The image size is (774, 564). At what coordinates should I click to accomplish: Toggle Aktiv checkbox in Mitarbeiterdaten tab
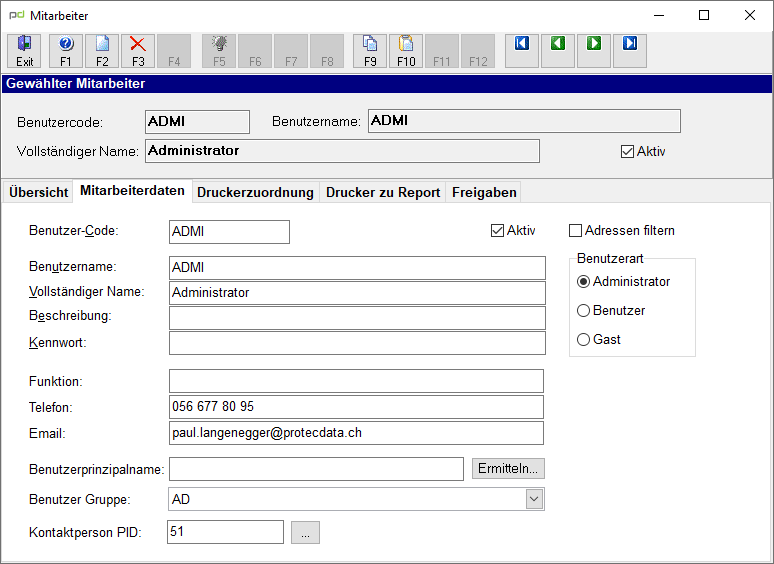pos(497,230)
